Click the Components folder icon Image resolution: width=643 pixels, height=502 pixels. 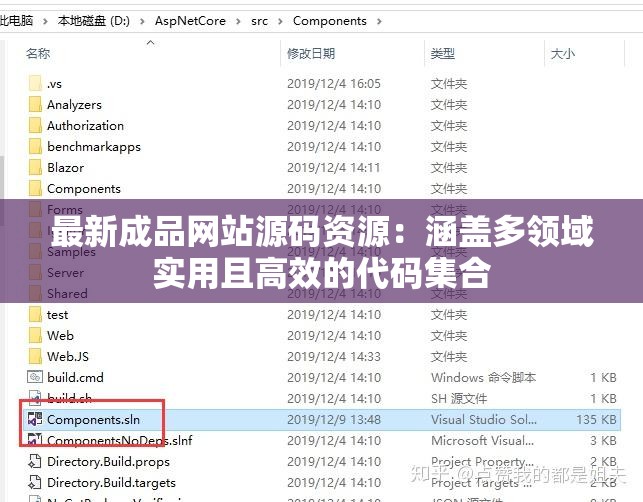pos(35,188)
